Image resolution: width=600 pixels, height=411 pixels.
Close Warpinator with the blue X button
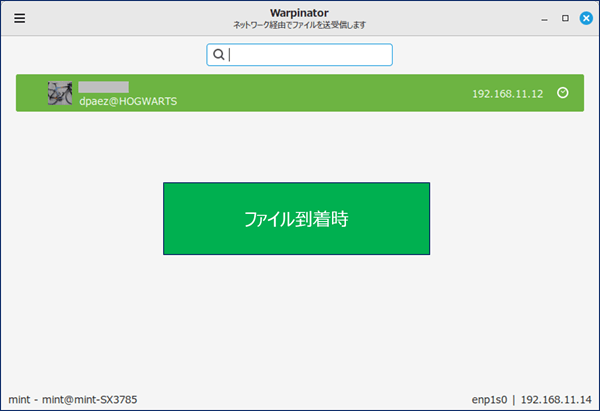(x=586, y=18)
